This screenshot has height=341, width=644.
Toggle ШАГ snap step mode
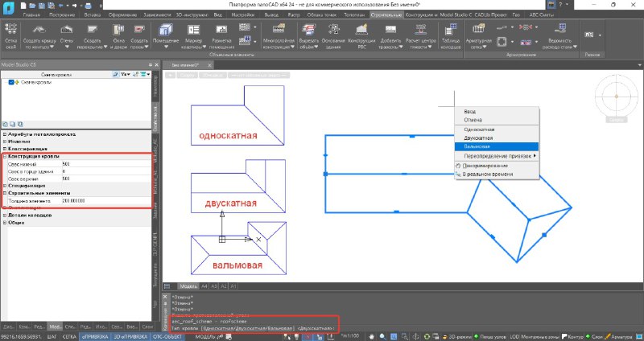52,337
